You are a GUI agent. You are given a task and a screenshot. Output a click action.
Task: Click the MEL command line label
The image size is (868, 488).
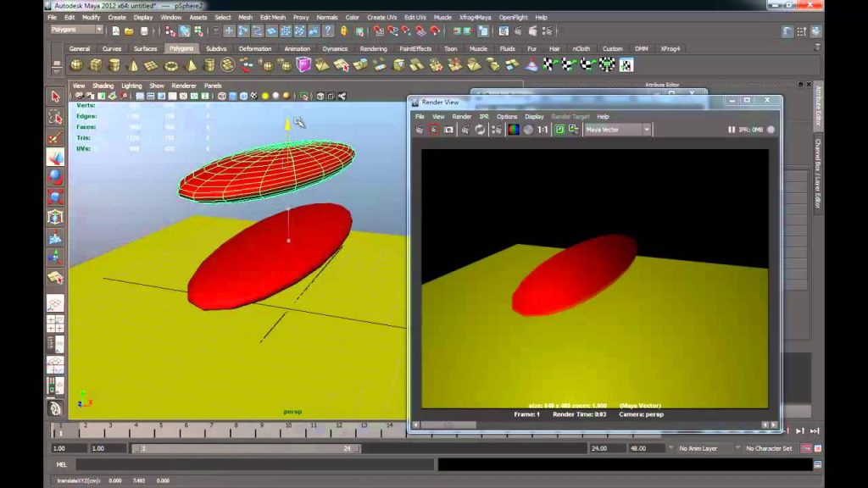click(61, 465)
